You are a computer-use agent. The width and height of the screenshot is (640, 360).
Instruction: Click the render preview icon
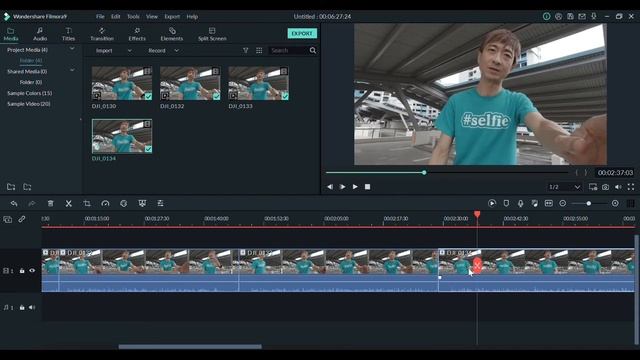(x=492, y=203)
